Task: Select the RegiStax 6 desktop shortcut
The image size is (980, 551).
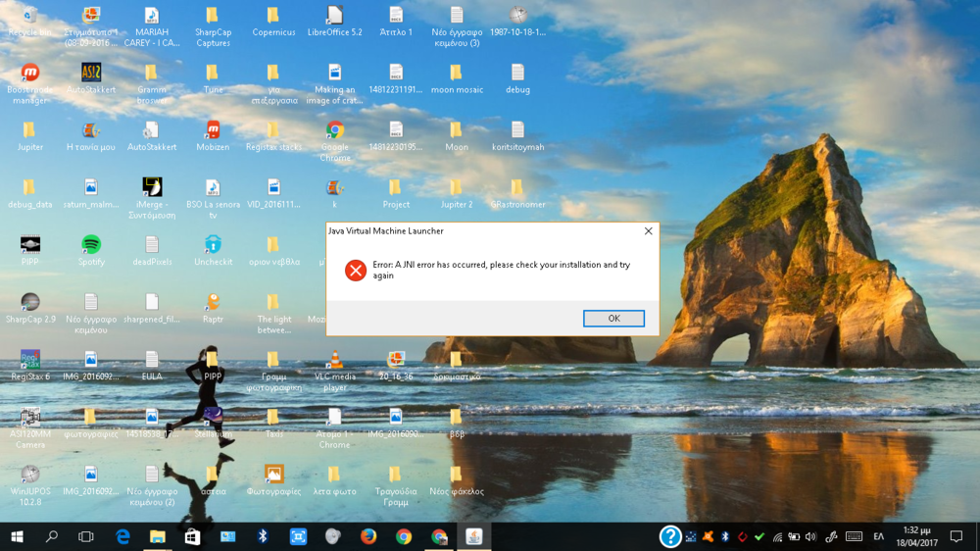Action: coord(30,360)
